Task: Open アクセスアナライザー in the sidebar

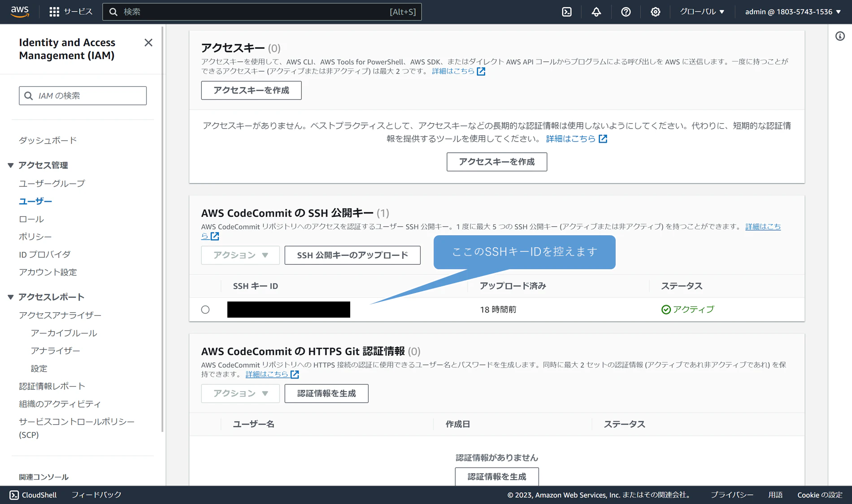Action: pyautogui.click(x=60, y=315)
